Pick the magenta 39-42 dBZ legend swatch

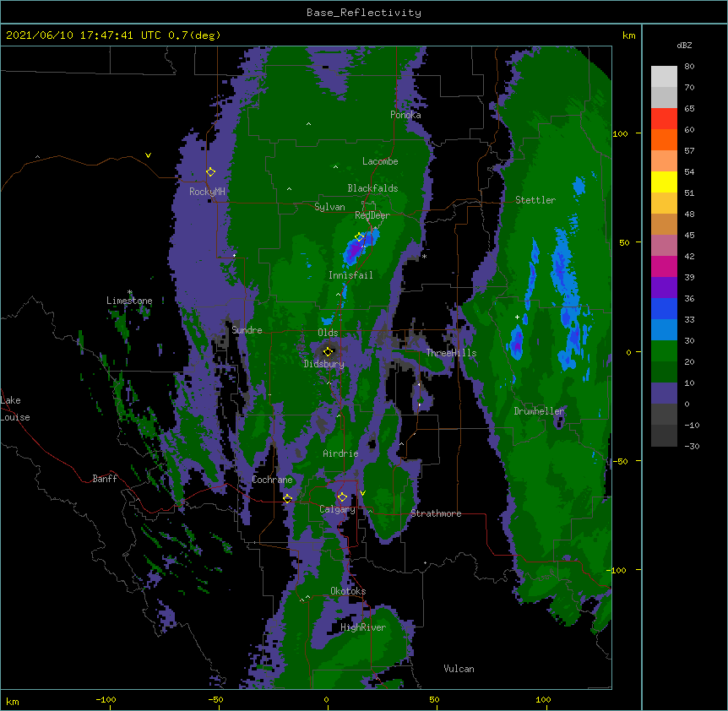tap(664, 266)
